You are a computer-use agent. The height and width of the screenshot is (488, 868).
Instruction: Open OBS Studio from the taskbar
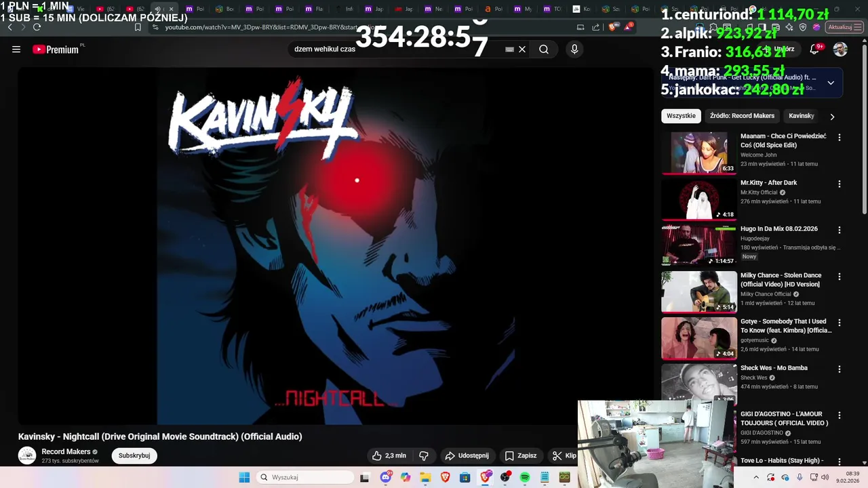pos(505,477)
